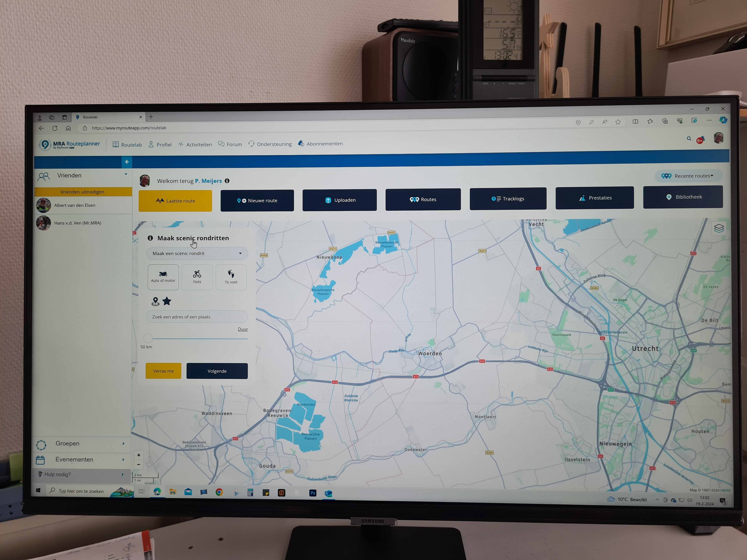The height and width of the screenshot is (560, 747).
Task: Open the Windows Start menu
Action: (38, 490)
